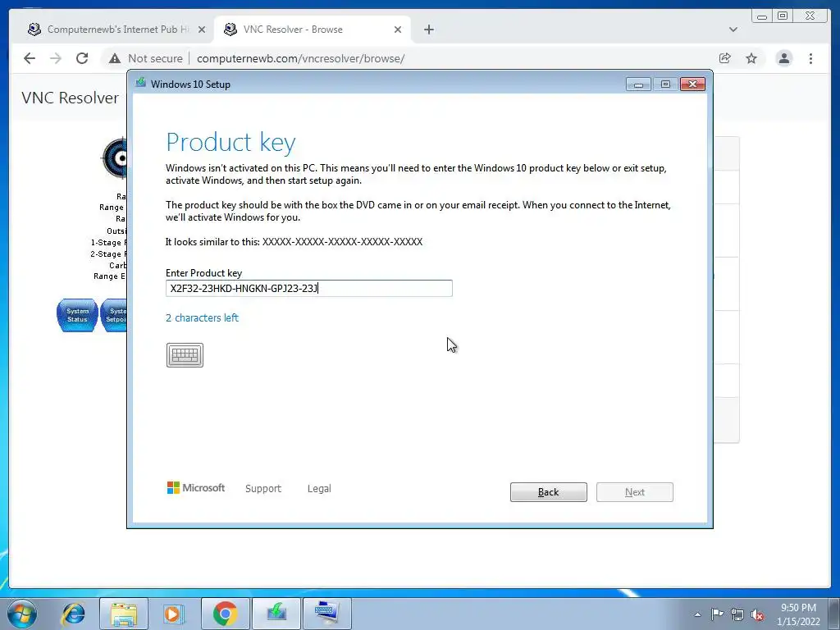Click the '2 characters left' text

[202, 317]
